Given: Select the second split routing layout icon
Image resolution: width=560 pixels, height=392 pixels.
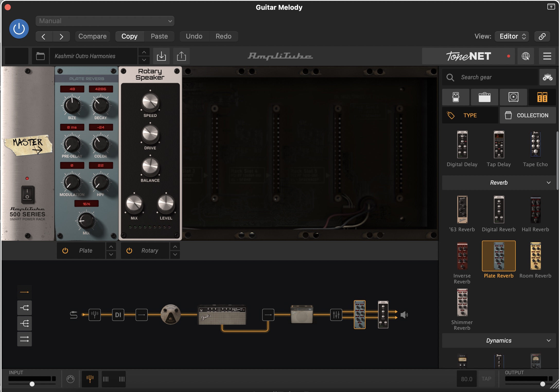Looking at the screenshot, I should click(x=24, y=308).
